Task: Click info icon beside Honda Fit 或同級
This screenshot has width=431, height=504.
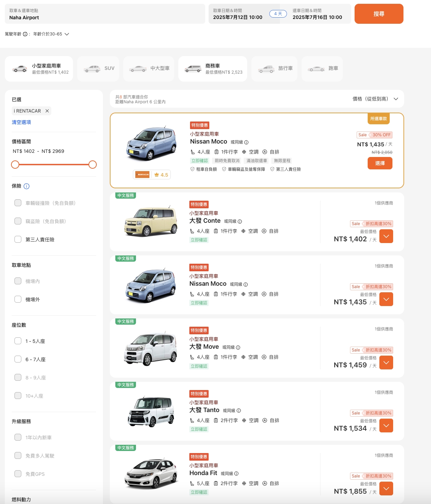Action: tap(236, 474)
